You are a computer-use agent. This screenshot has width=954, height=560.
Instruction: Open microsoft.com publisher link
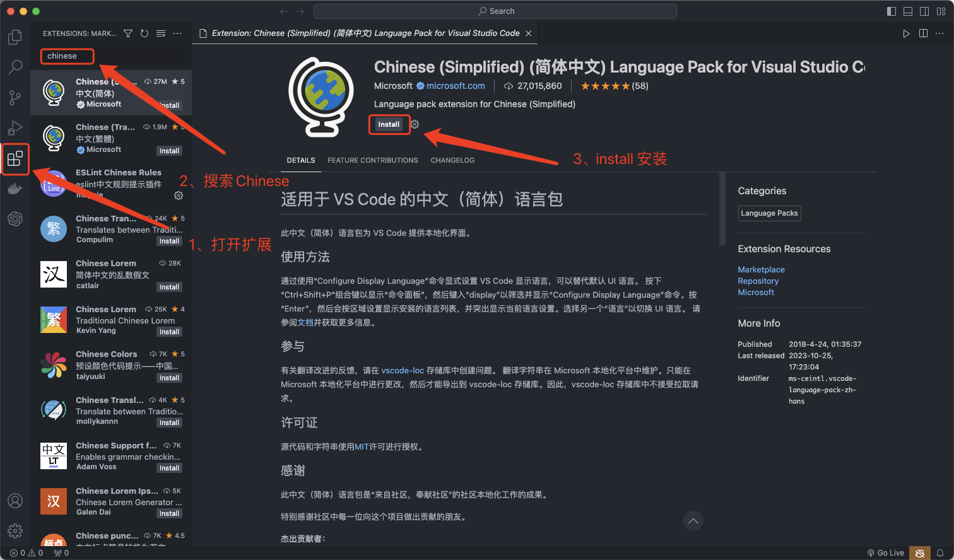point(456,86)
